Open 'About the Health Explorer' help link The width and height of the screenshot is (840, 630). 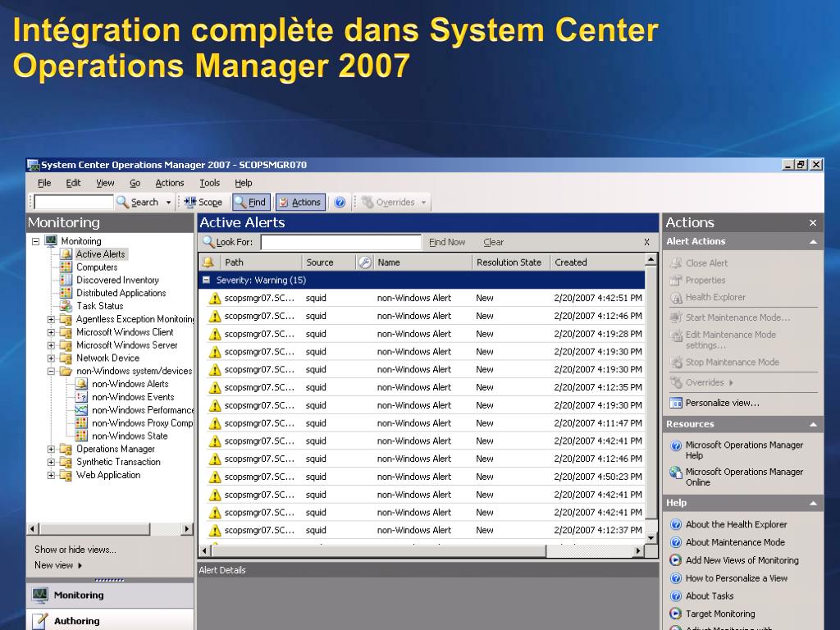pyautogui.click(x=736, y=524)
